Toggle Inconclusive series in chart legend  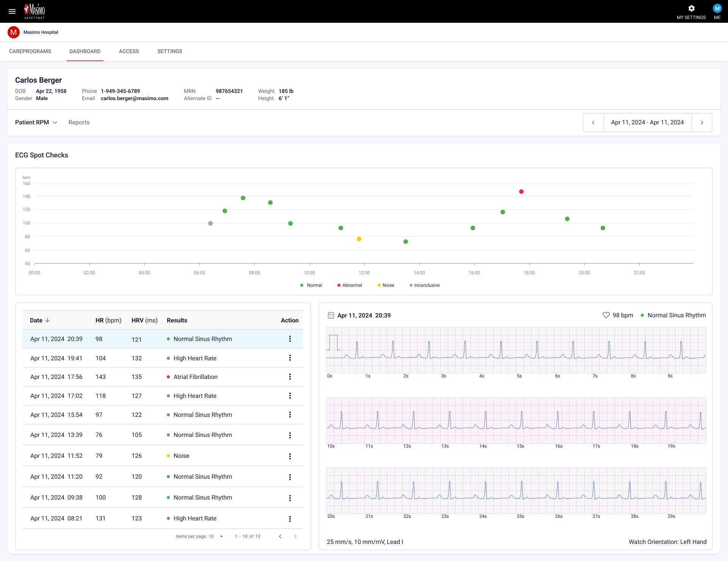pos(424,285)
